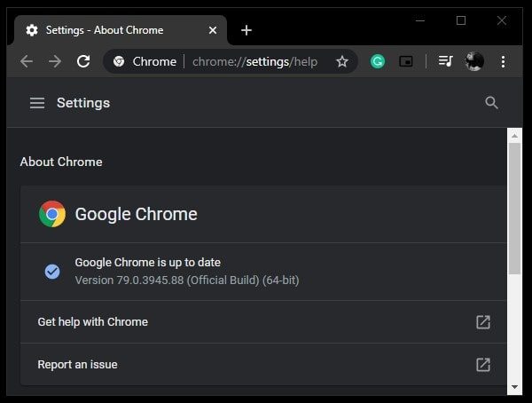Open the media control playlist icon
The height and width of the screenshot is (403, 532).
446,61
